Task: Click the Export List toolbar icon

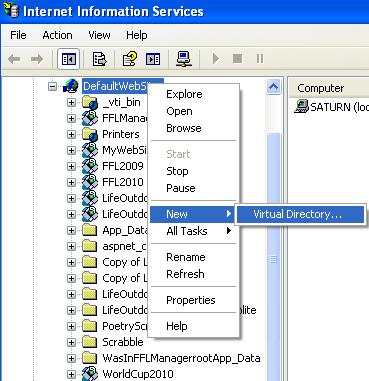Action: (x=99, y=59)
